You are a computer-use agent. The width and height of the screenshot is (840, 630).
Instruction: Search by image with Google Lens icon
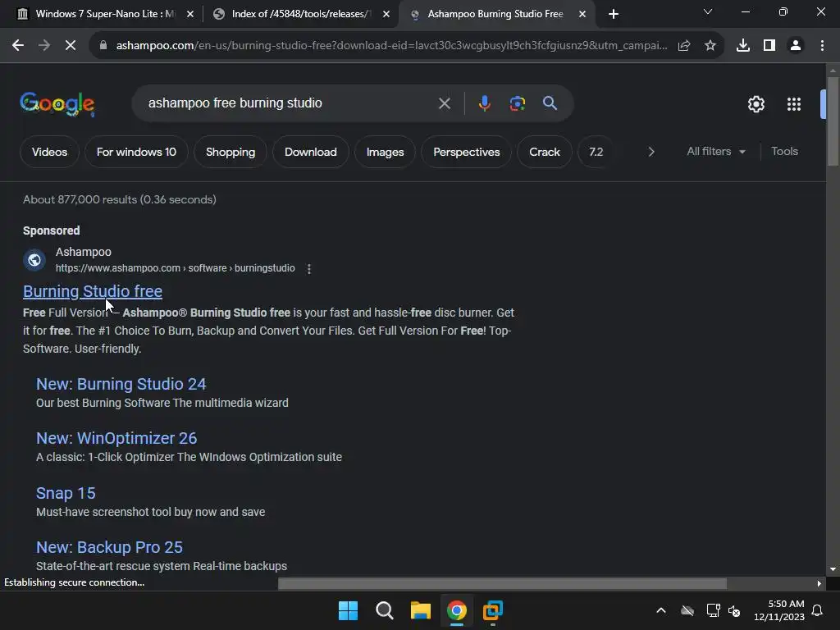pyautogui.click(x=517, y=103)
